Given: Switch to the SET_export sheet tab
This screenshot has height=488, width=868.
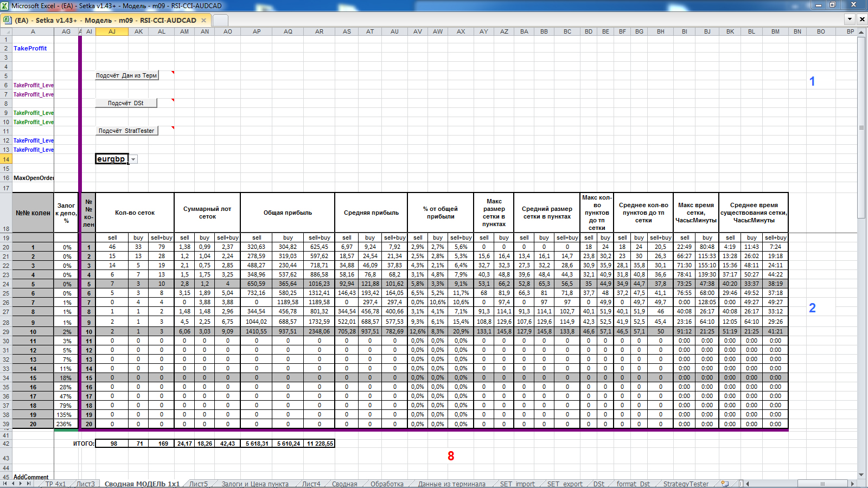Looking at the screenshot, I should coord(565,484).
